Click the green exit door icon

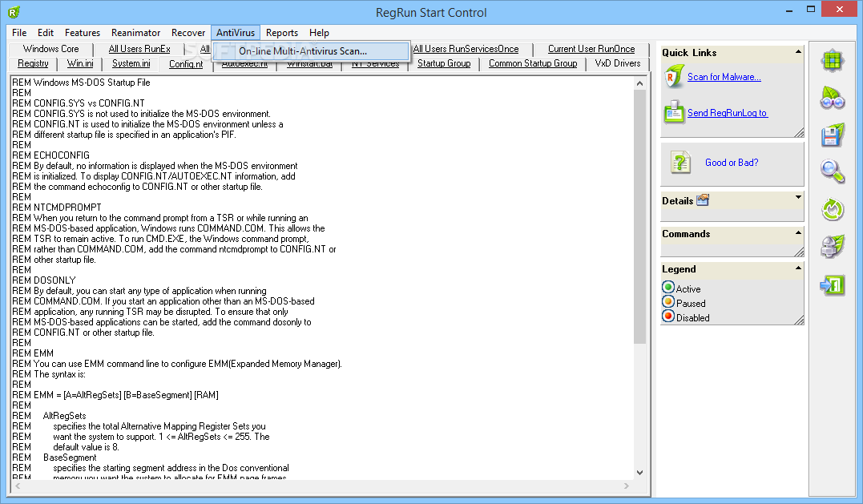[833, 285]
